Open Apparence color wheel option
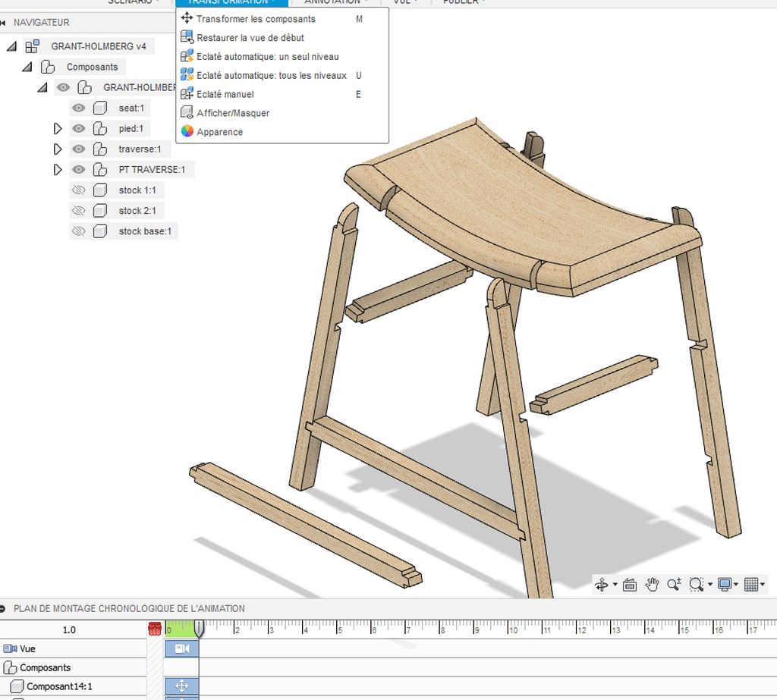 pos(219,132)
